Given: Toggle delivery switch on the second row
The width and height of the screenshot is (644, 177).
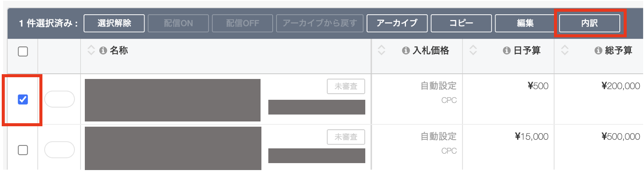Looking at the screenshot, I should (59, 150).
